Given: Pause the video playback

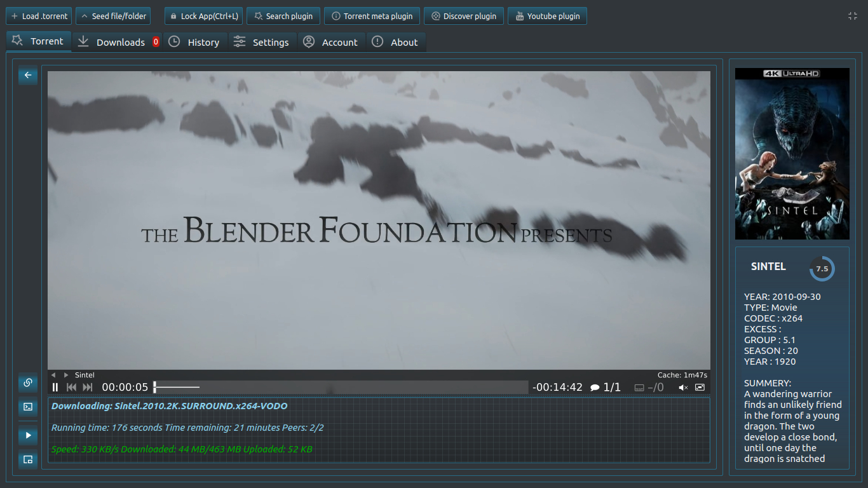Looking at the screenshot, I should pos(55,387).
